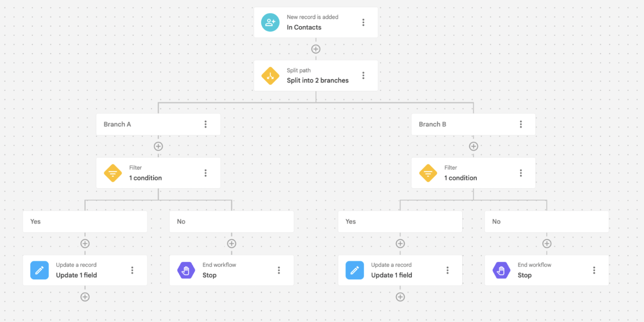Select the yellow Split path icon
The width and height of the screenshot is (644, 322).
[x=270, y=75]
